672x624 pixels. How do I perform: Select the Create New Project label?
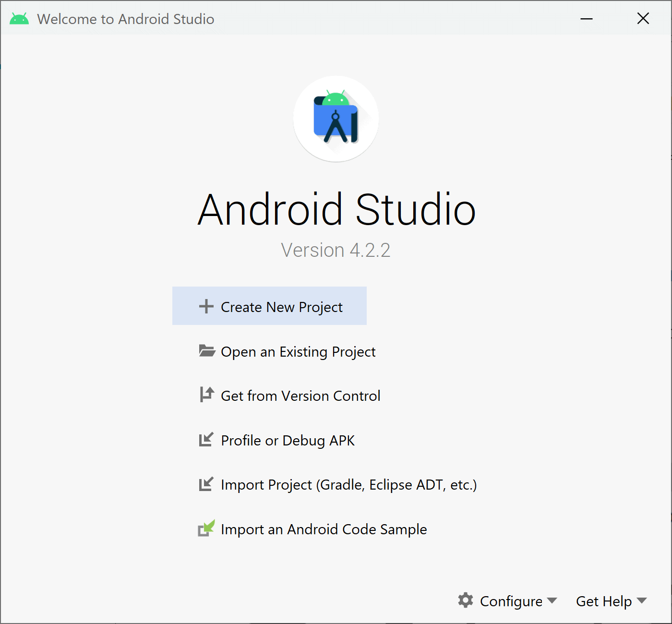click(282, 307)
